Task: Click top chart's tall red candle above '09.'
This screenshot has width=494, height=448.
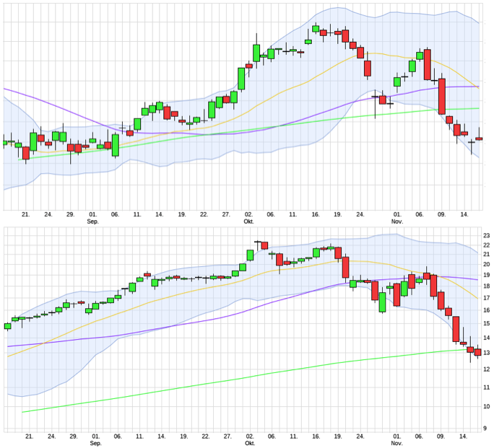Action: [442, 97]
